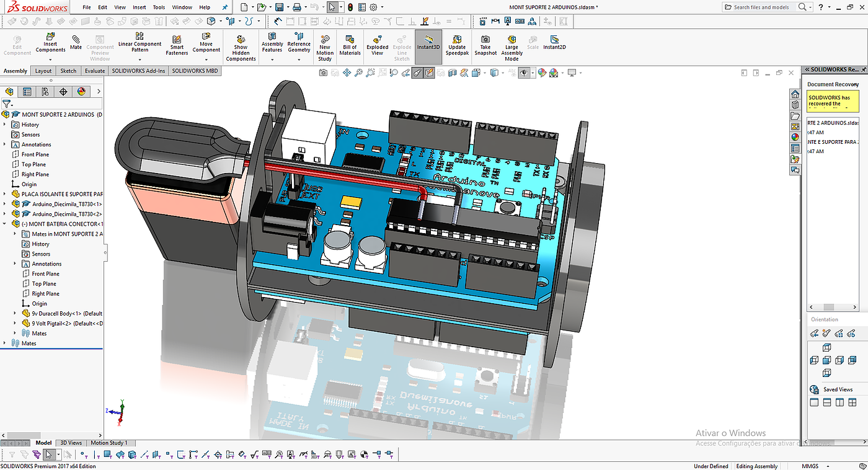Expand the 9v Duracell Body component
The height and width of the screenshot is (470, 868).
tap(15, 314)
